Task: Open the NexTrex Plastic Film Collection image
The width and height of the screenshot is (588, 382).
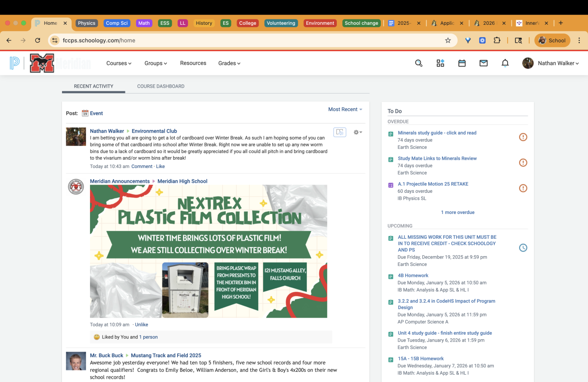Action: coord(209,251)
